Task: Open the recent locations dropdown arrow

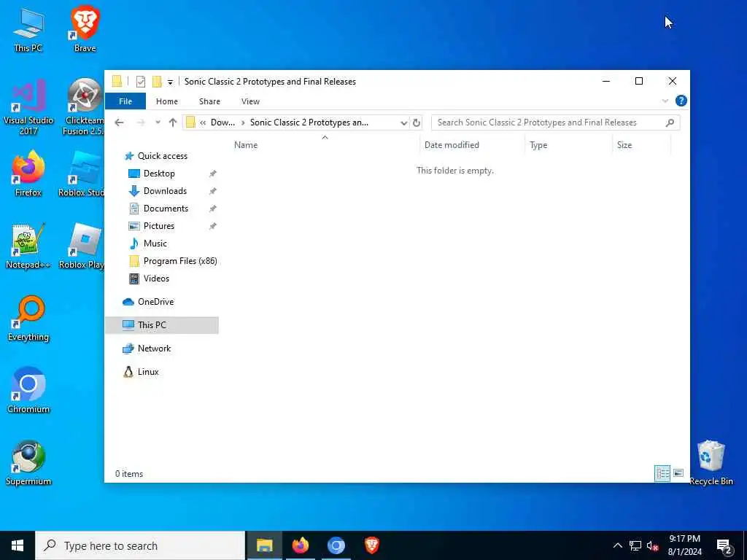Action: tap(158, 122)
